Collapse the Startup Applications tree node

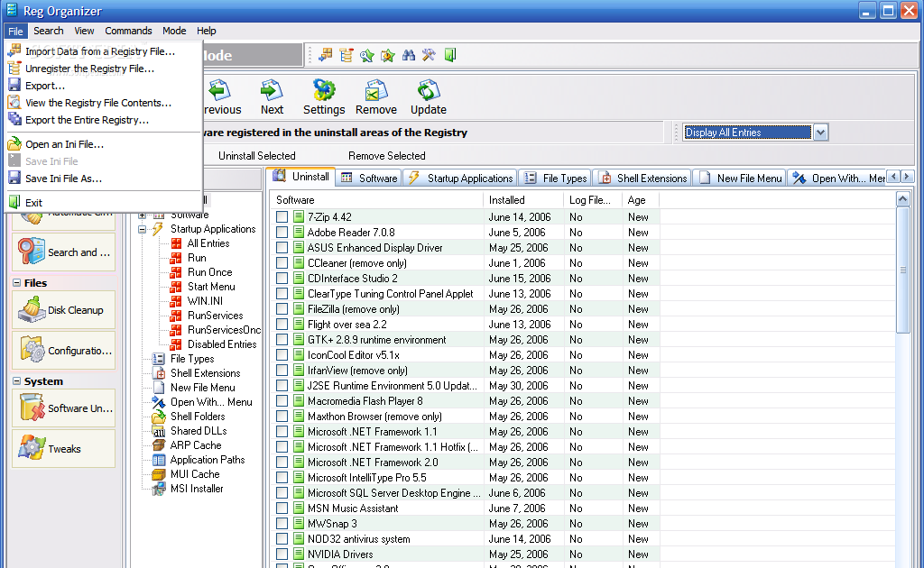point(142,229)
